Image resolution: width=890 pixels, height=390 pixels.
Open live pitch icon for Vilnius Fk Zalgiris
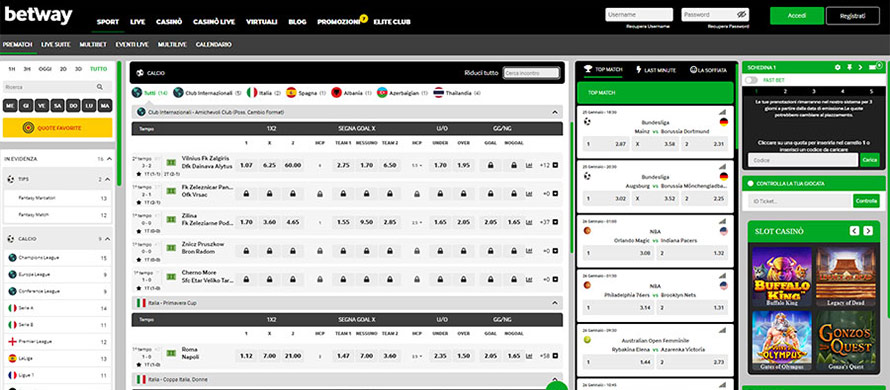[x=171, y=162]
